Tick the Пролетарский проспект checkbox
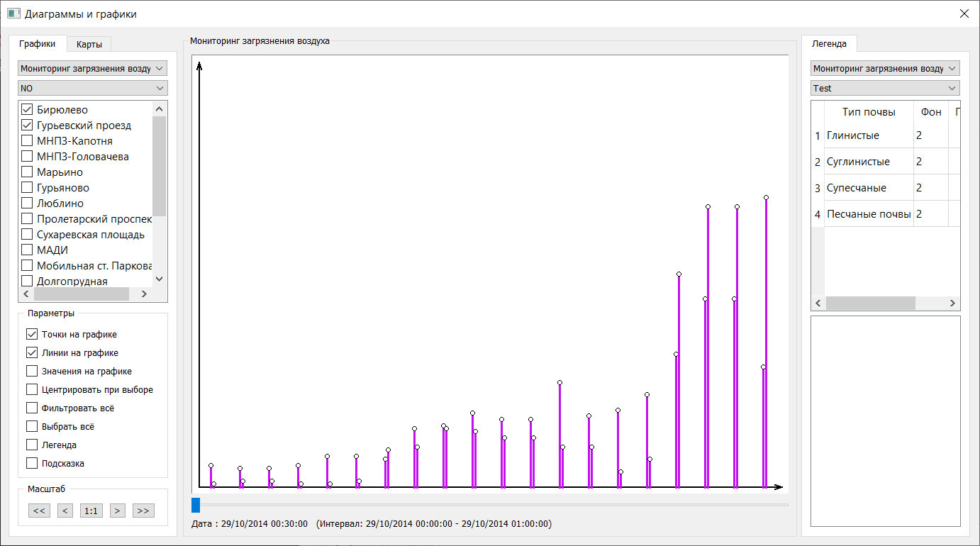Screen dimensions: 980x546 [x=28, y=219]
